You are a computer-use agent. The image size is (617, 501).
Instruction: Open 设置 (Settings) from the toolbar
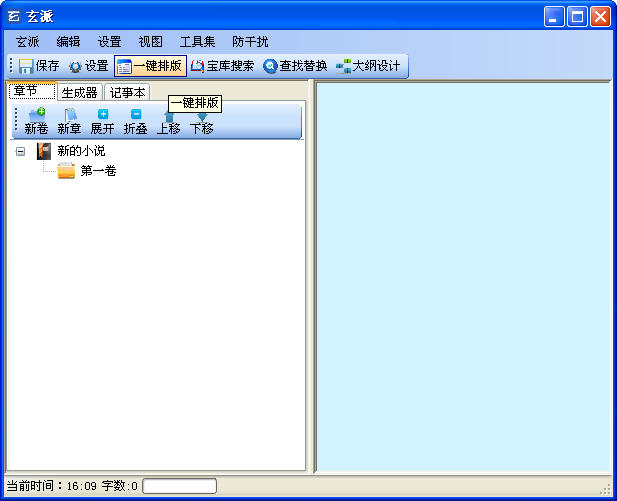coord(88,66)
